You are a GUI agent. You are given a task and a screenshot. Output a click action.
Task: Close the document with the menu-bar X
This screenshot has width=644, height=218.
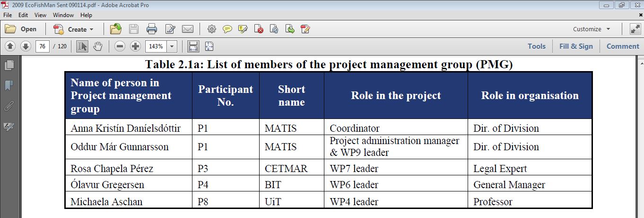click(x=640, y=15)
